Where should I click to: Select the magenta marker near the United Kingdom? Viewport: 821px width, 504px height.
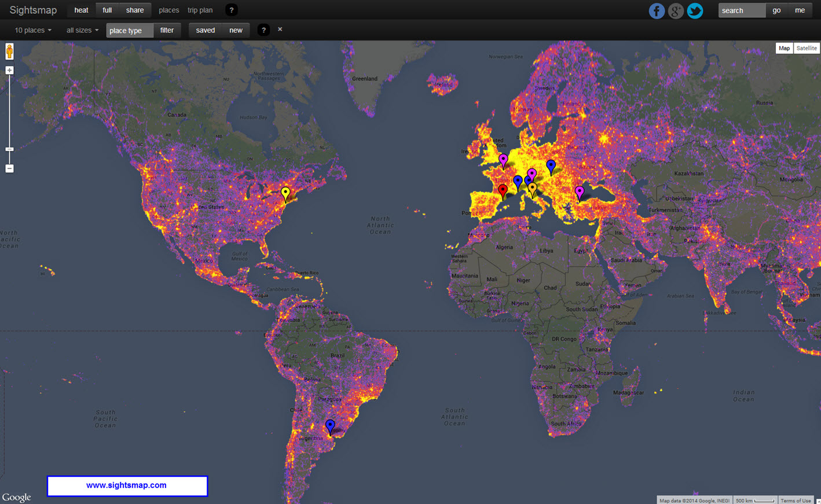pos(503,160)
